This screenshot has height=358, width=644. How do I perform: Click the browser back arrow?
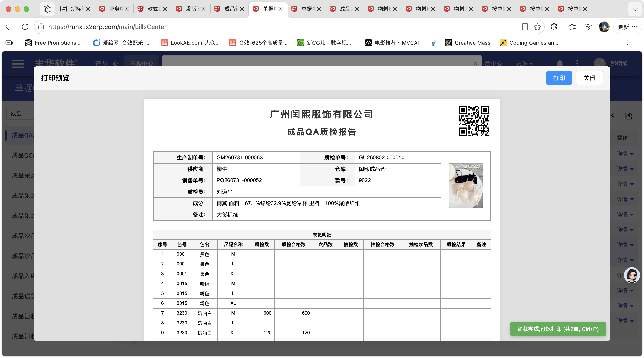(9, 27)
